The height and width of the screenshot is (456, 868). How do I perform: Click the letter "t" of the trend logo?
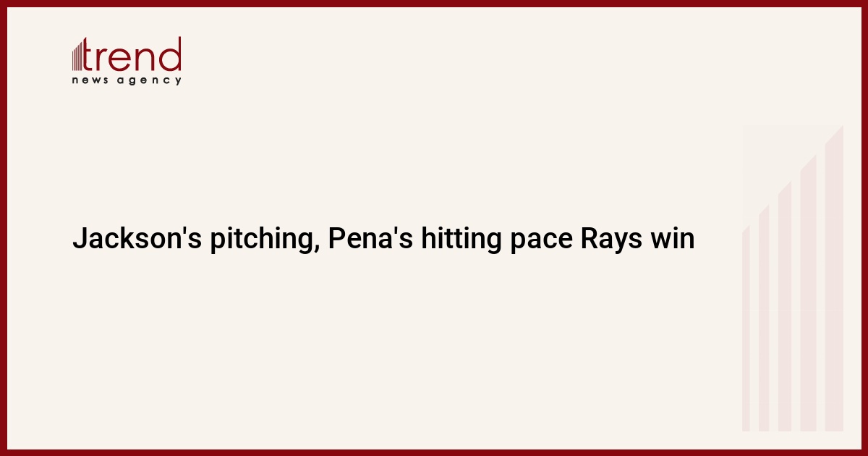click(93, 56)
